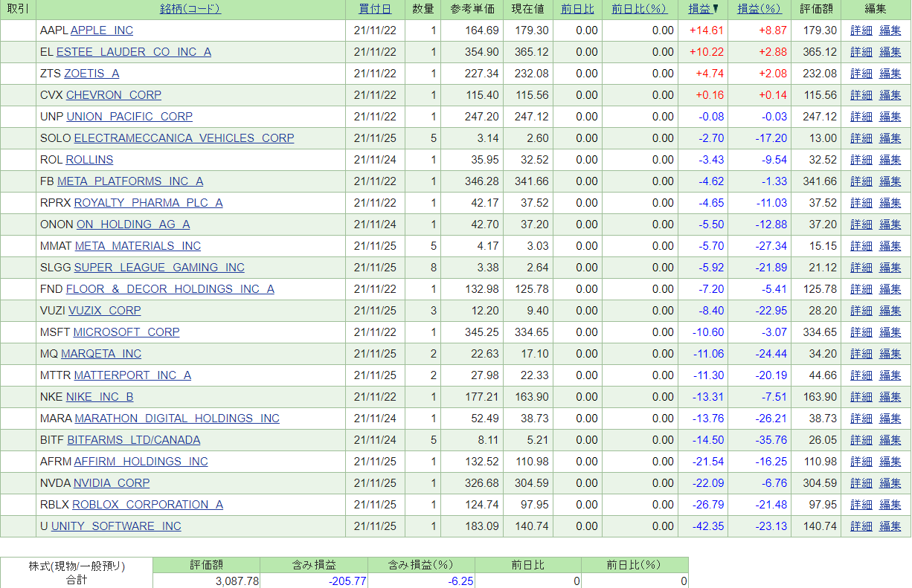Screen dimensions: 912x588
Task: Select the -42.35 loss value for Unity
Action: click(708, 526)
